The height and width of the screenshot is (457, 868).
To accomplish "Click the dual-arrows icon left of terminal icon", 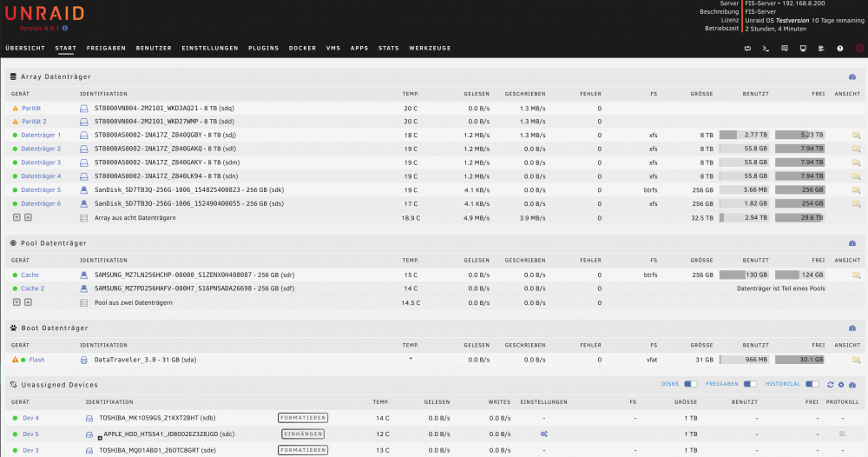I will pos(747,49).
